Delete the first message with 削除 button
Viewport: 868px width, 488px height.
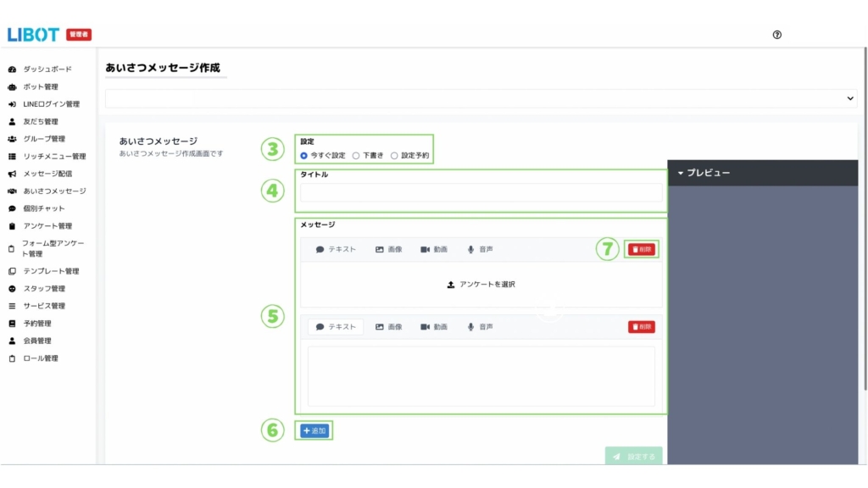click(642, 250)
